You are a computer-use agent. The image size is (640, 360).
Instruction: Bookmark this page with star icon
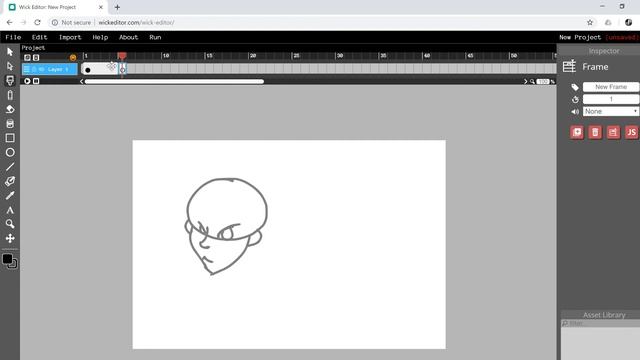pos(590,22)
